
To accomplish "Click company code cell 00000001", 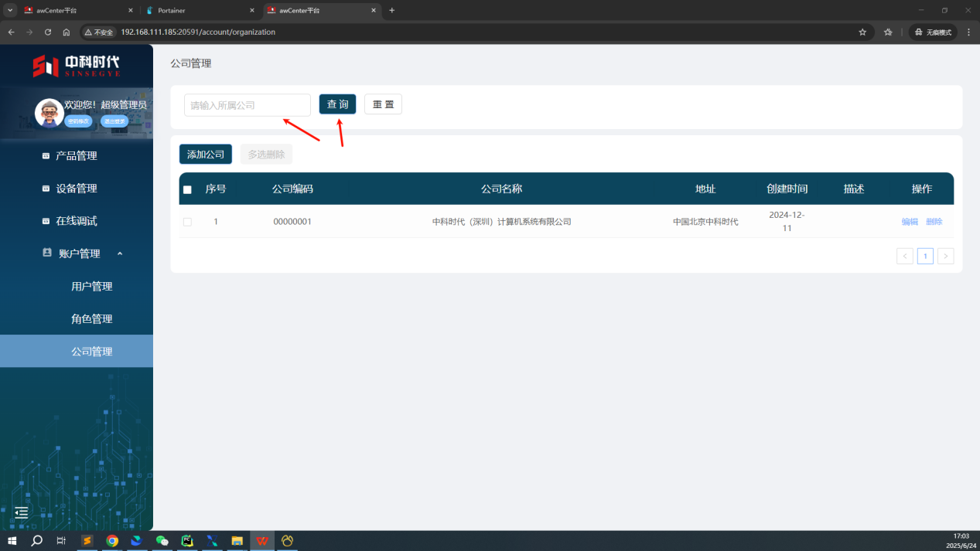I will [x=292, y=222].
